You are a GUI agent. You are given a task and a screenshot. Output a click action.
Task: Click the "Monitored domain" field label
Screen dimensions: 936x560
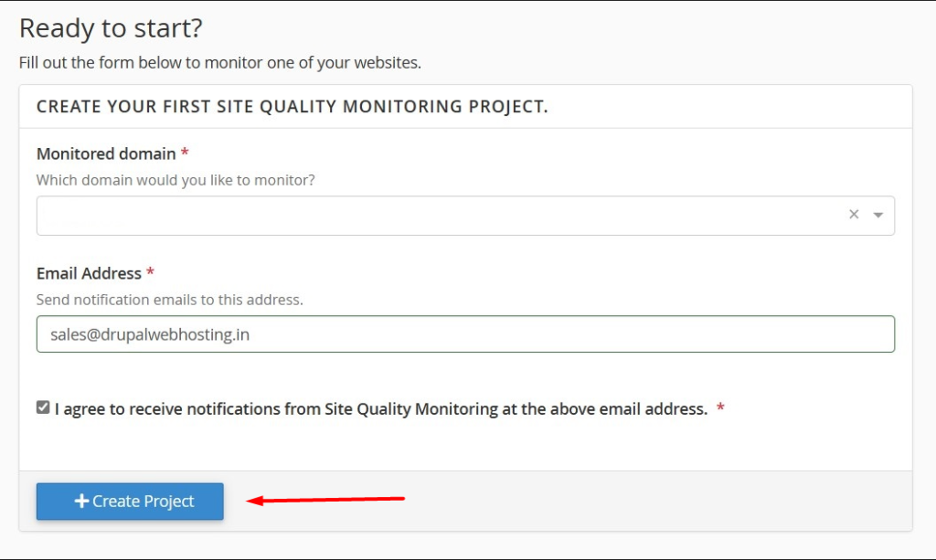106,153
